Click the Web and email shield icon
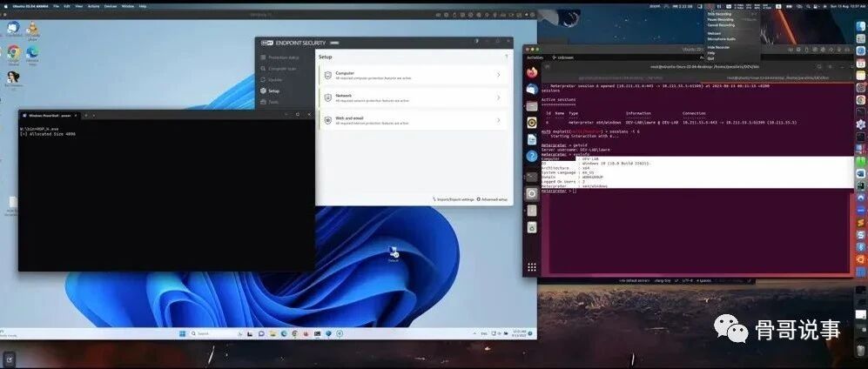The image size is (868, 369). pyautogui.click(x=327, y=120)
